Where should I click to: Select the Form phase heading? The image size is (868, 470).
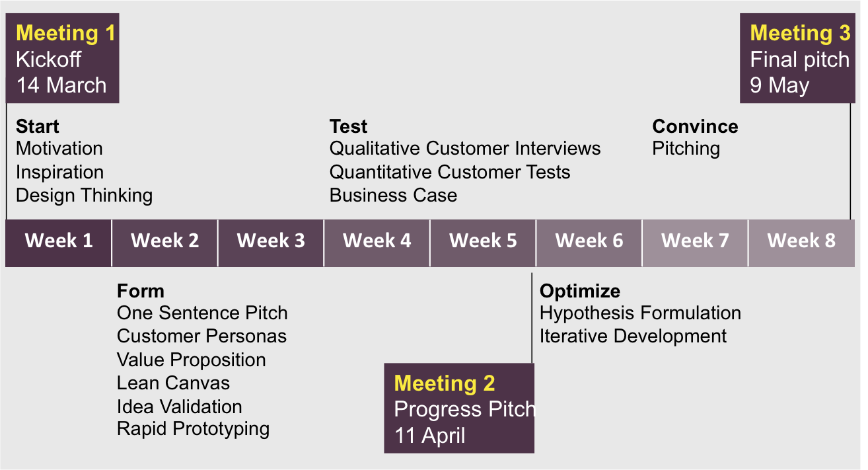(x=141, y=291)
